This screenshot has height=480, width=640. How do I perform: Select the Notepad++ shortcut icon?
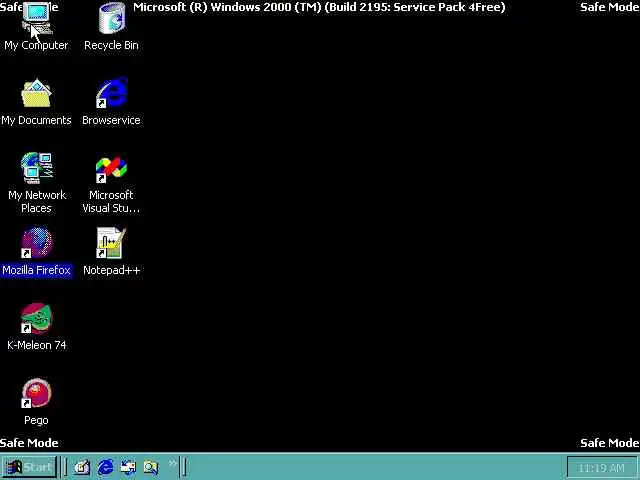click(x=111, y=243)
